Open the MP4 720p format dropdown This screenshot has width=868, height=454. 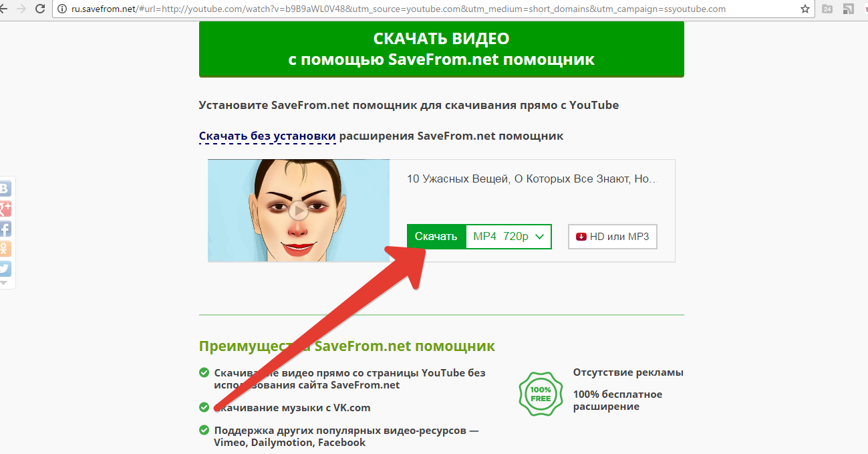coord(509,236)
